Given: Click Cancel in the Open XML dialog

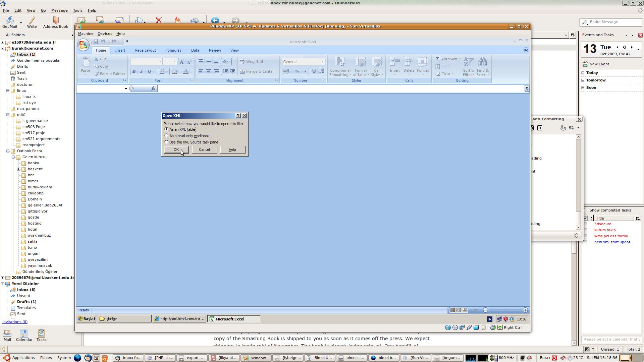Looking at the screenshot, I should click(x=204, y=149).
